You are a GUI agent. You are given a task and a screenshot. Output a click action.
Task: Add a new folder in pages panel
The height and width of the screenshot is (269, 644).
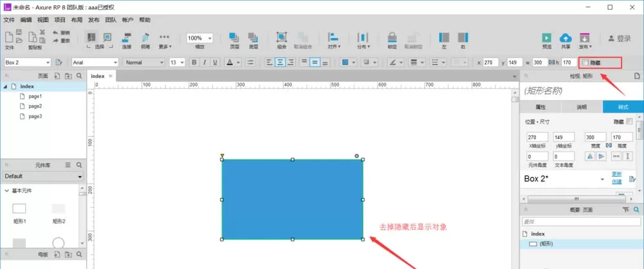click(x=68, y=76)
